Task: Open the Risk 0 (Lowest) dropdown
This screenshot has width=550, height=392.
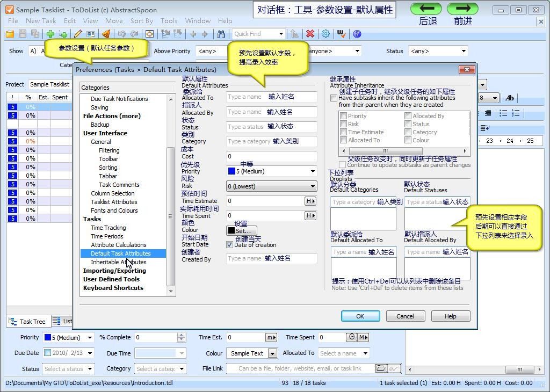Action: tap(313, 186)
